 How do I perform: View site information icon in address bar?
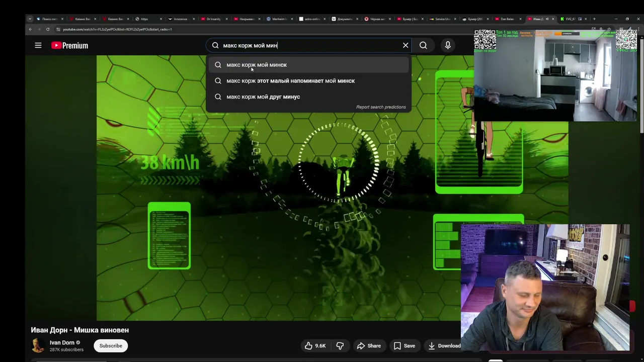58,29
